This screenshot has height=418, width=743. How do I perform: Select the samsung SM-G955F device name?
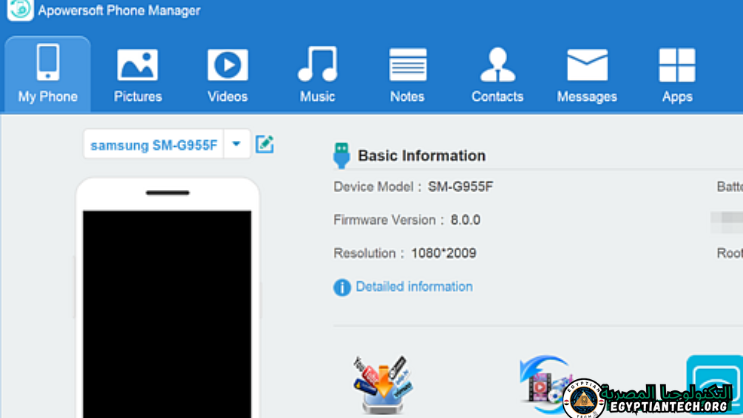tap(154, 145)
